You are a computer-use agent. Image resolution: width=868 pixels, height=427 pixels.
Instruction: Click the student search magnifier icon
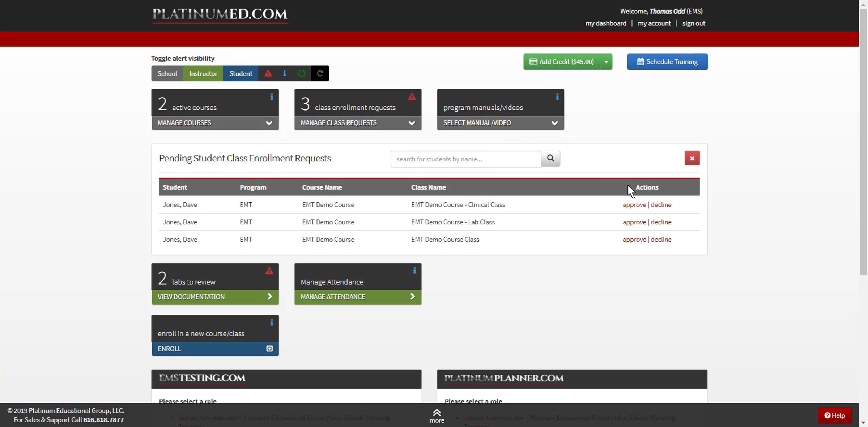550,159
